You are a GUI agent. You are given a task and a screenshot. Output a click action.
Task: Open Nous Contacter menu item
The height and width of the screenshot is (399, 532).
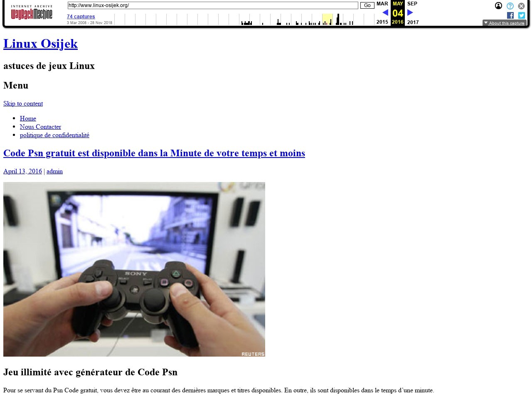40,127
